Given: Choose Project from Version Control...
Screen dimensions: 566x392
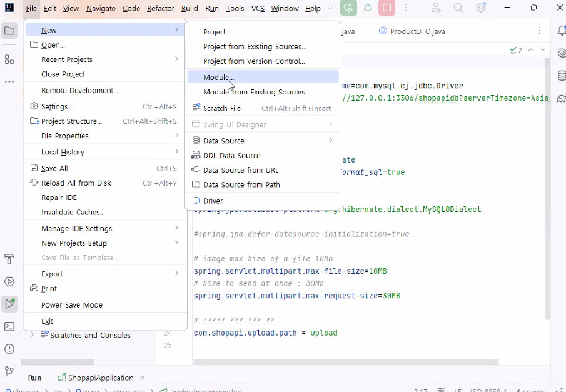Looking at the screenshot, I should (263, 61).
